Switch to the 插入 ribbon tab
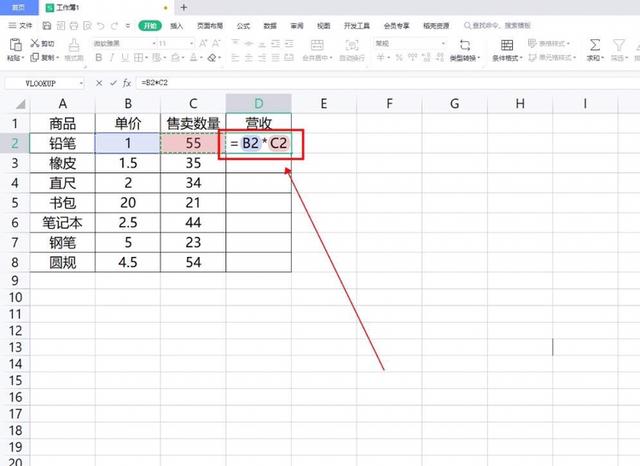The height and width of the screenshot is (466, 640). click(177, 26)
